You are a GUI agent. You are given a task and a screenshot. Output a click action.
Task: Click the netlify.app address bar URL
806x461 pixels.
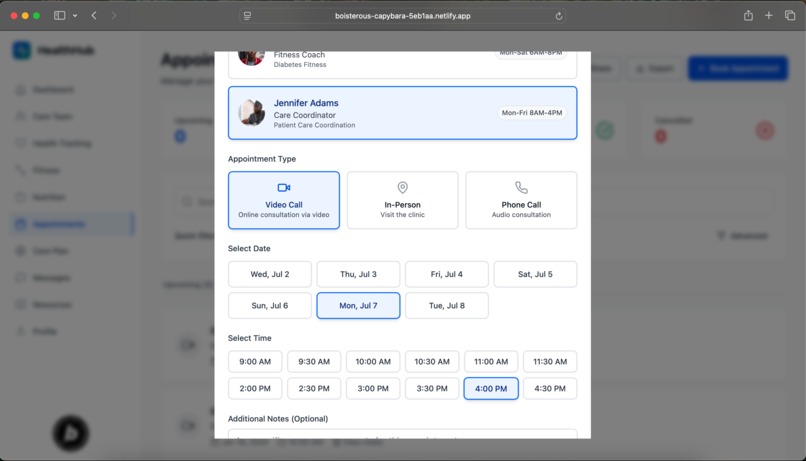click(x=402, y=16)
